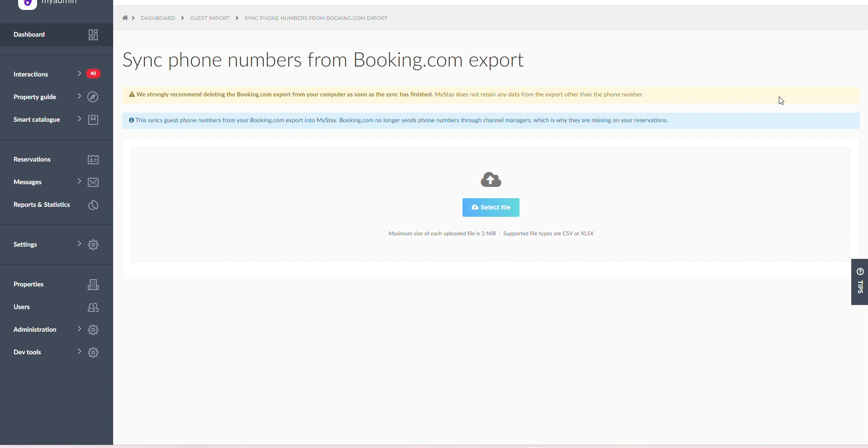Open the Tips help side tab
This screenshot has width=868, height=448.
(x=860, y=282)
